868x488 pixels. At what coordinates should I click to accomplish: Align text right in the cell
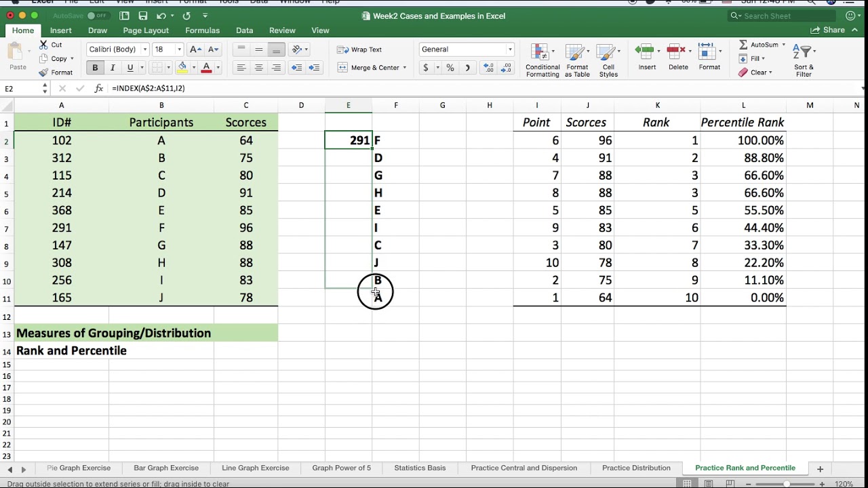[x=276, y=68]
